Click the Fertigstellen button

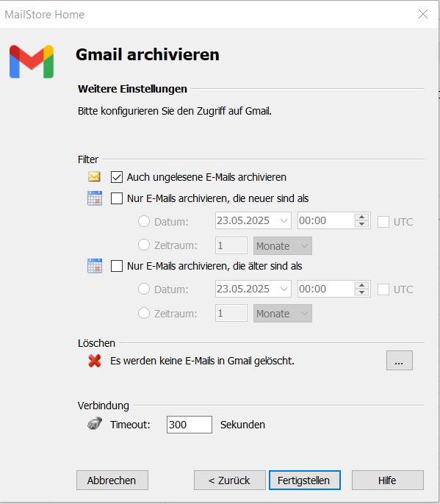point(305,480)
